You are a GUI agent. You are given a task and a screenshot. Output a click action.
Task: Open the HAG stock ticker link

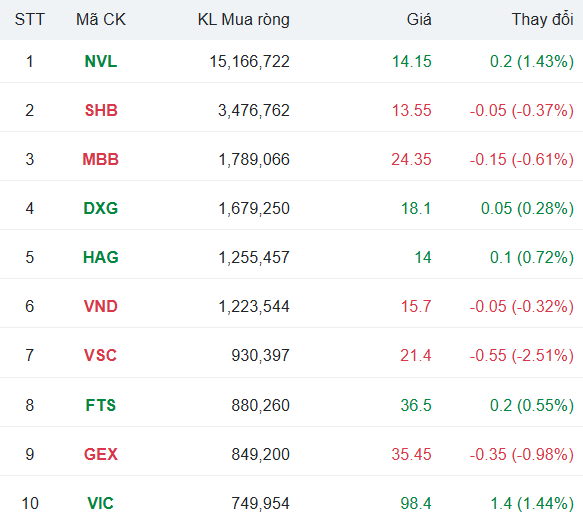[101, 257]
